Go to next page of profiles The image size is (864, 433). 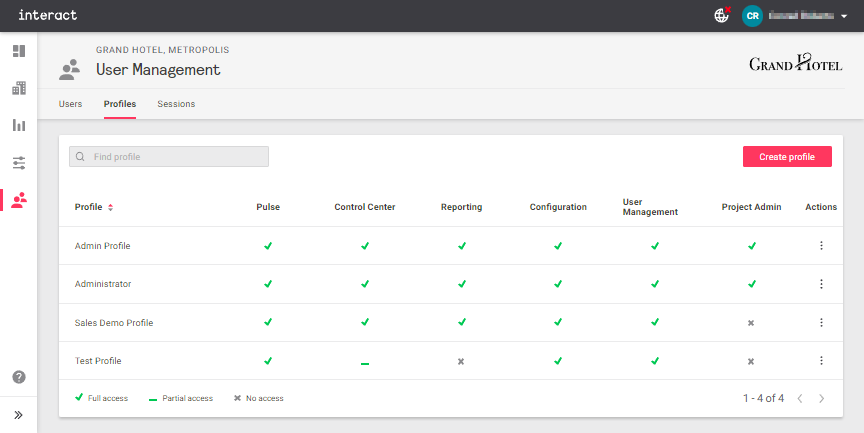(x=821, y=398)
